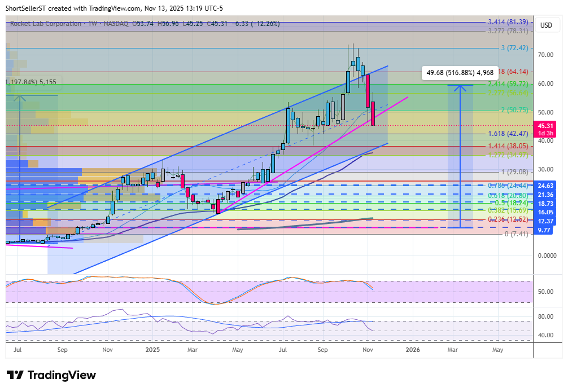The height and width of the screenshot is (392, 568).
Task: Click the Nov label next to 2026 on time axis
Action: pos(368,350)
